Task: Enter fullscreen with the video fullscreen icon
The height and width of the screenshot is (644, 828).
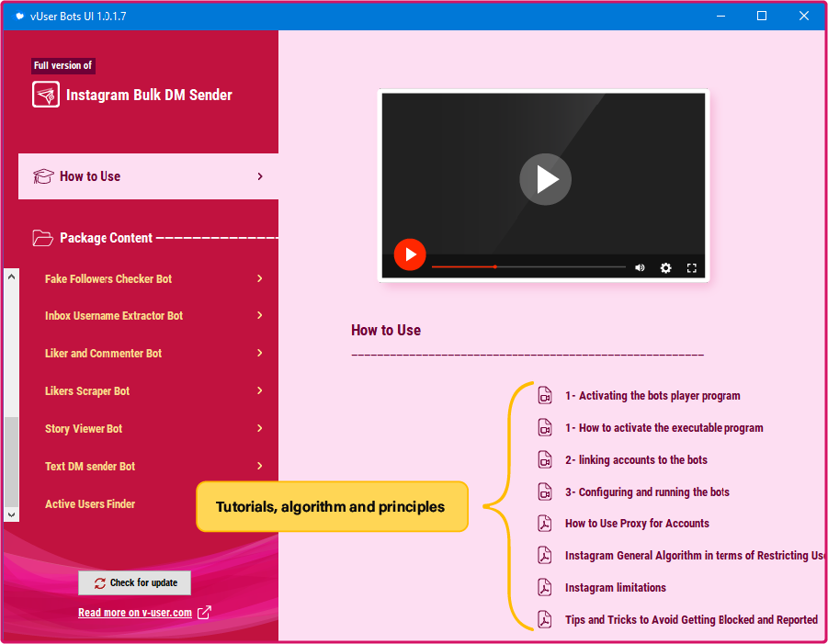Action: point(692,268)
